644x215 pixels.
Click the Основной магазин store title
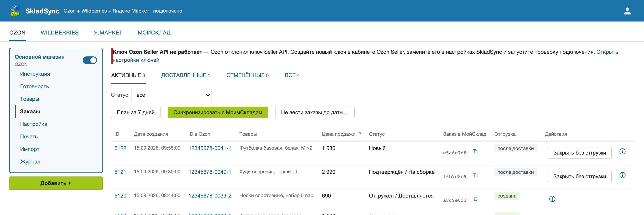coord(40,57)
